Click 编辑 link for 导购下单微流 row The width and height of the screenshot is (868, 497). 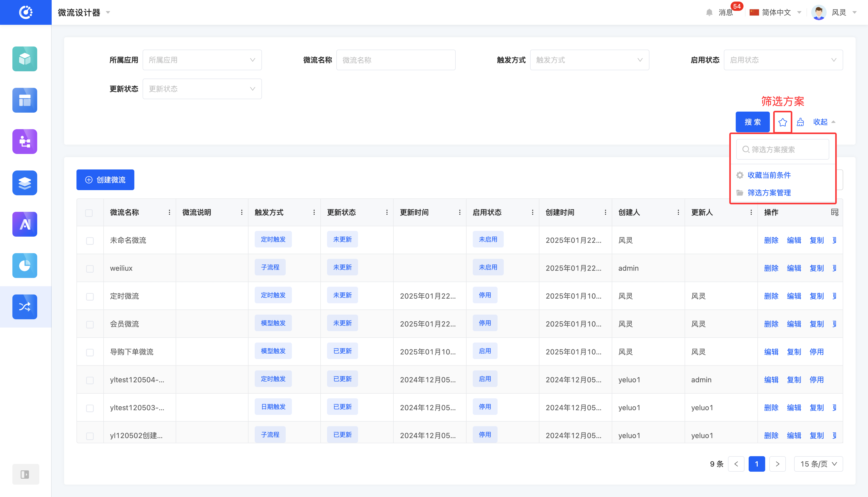[x=771, y=352]
